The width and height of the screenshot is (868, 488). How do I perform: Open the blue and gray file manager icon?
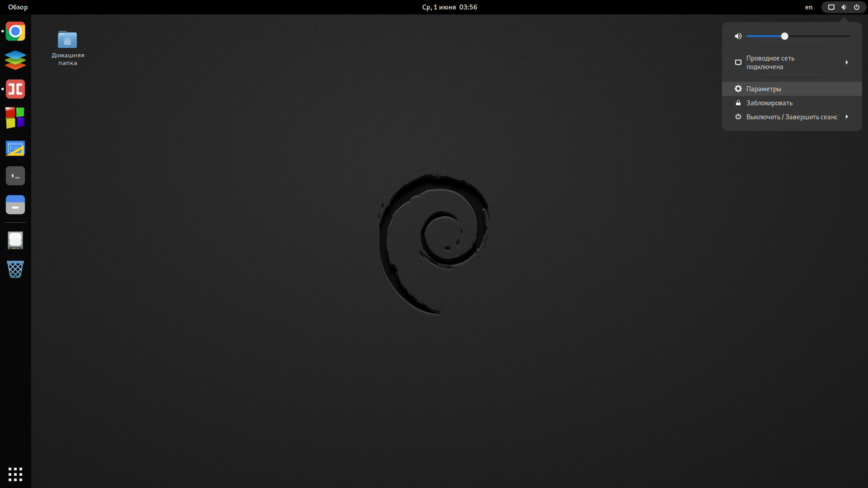(15, 205)
